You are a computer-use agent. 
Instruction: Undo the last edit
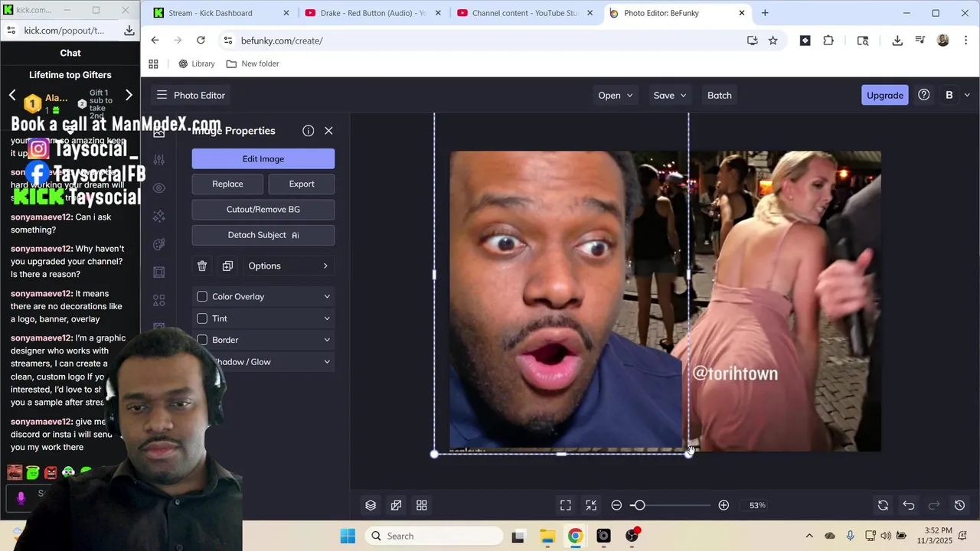pyautogui.click(x=909, y=505)
